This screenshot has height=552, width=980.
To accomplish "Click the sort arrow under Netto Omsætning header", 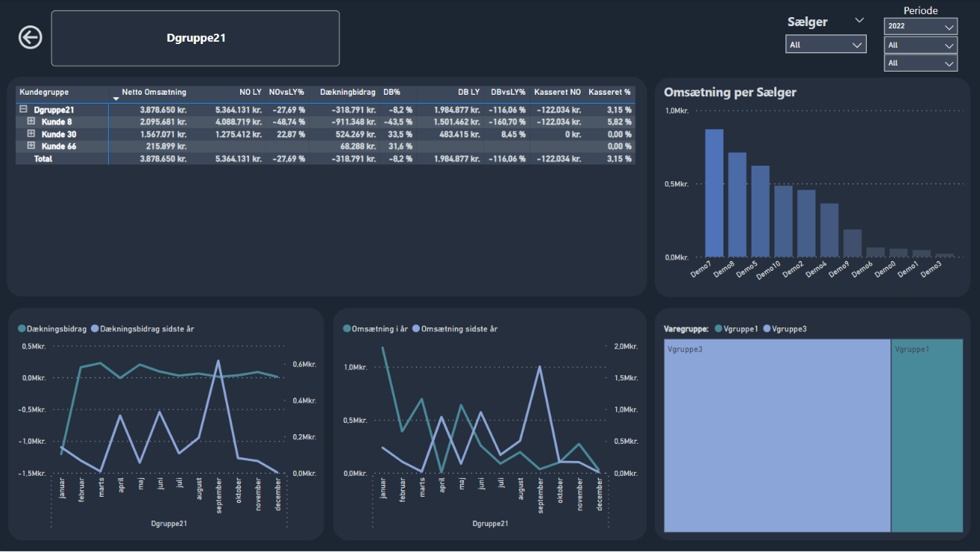I will point(116,98).
